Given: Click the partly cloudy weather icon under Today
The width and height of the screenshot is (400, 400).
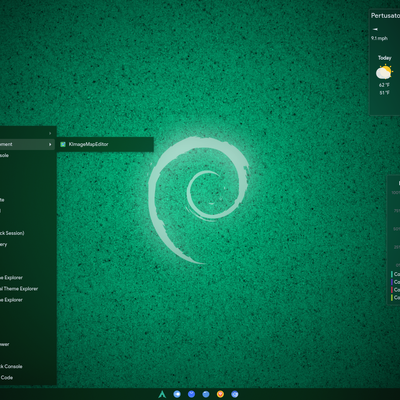Looking at the screenshot, I should [384, 72].
